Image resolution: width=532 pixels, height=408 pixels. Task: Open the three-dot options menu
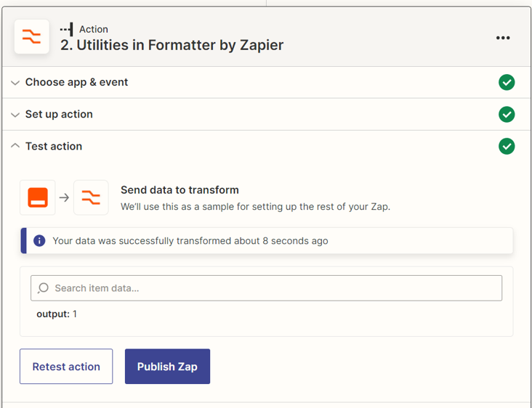503,38
